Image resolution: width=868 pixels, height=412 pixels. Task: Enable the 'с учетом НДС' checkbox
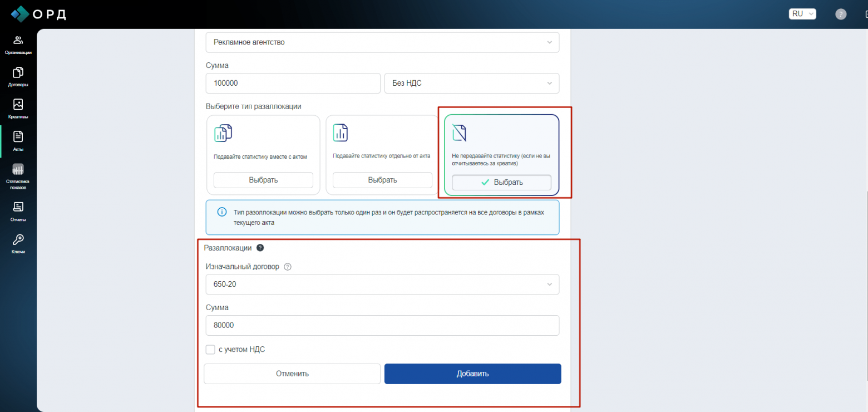[210, 350]
